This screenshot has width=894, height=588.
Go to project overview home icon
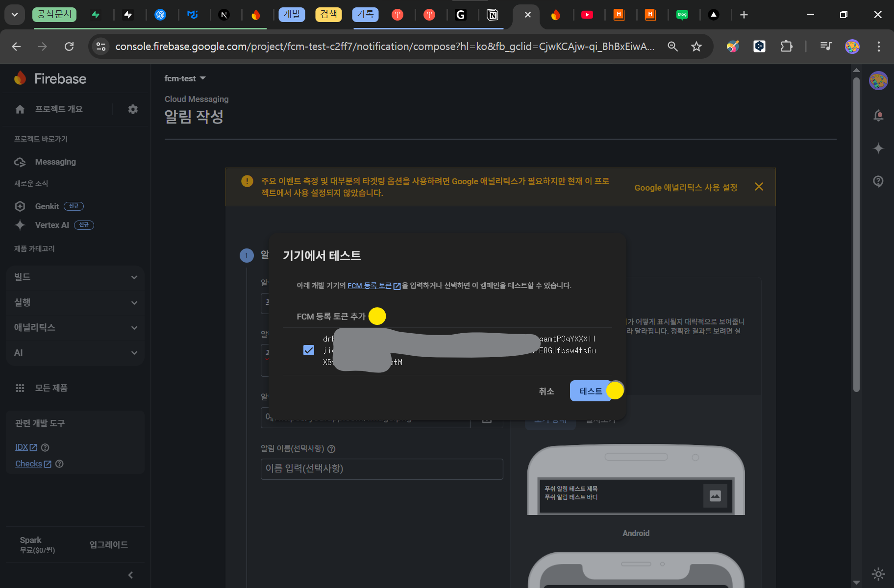(20, 109)
